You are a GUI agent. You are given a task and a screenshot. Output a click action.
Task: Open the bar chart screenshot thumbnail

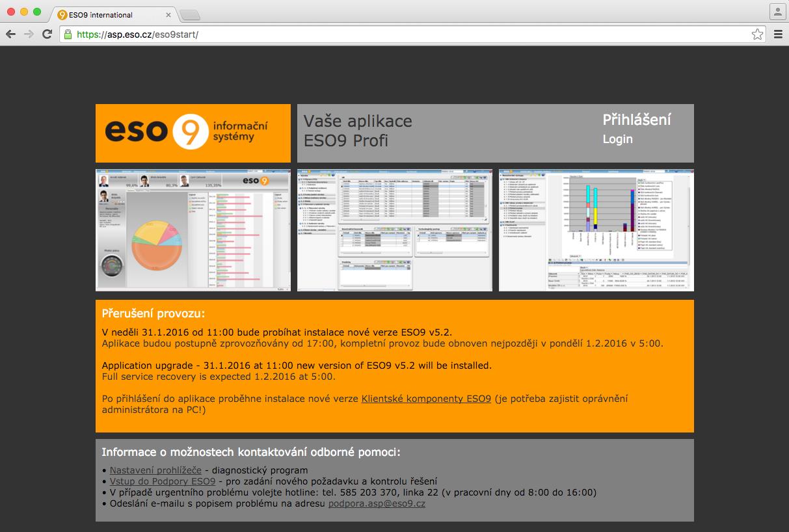click(x=596, y=230)
